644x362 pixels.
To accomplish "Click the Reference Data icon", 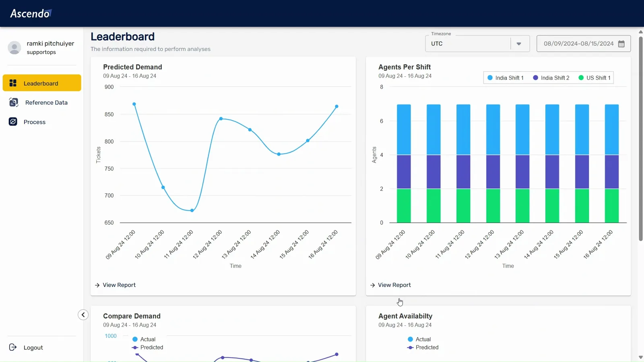I will click(x=13, y=102).
